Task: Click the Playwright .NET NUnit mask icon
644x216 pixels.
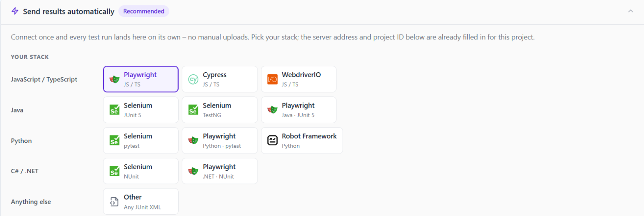Action: click(x=193, y=171)
